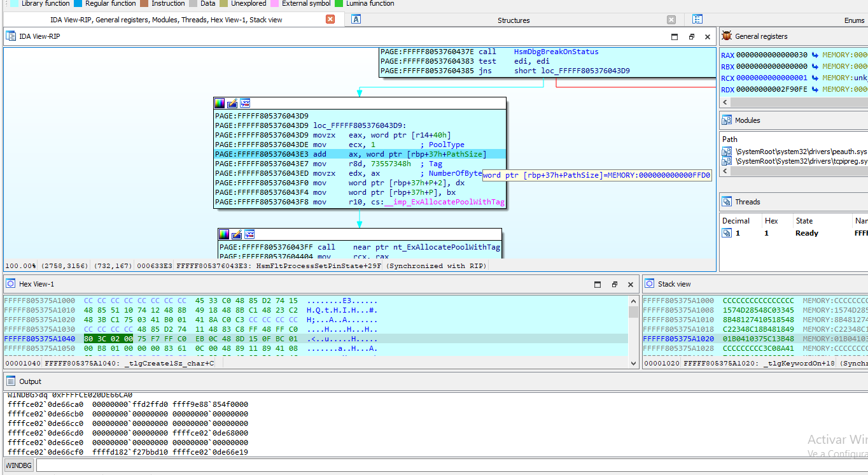This screenshot has width=868, height=475.
Task: Close the Hex View-1 panel
Action: pos(631,285)
